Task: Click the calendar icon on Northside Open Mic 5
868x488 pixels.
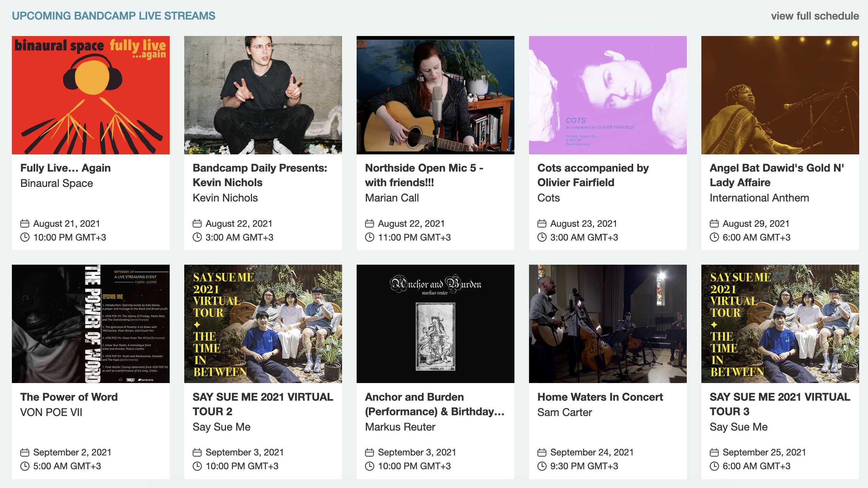Action: click(370, 223)
